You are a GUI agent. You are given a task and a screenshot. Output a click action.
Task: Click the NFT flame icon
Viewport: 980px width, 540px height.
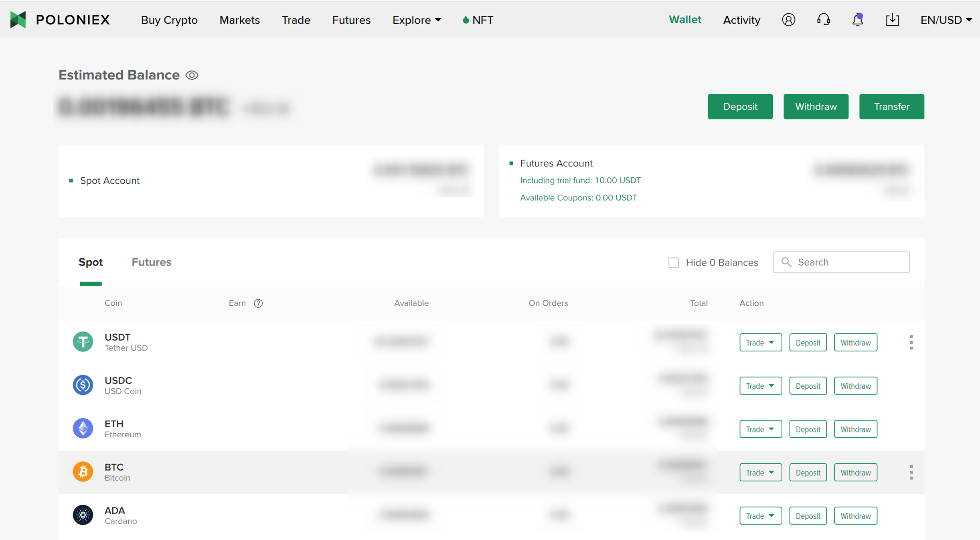[x=466, y=20]
